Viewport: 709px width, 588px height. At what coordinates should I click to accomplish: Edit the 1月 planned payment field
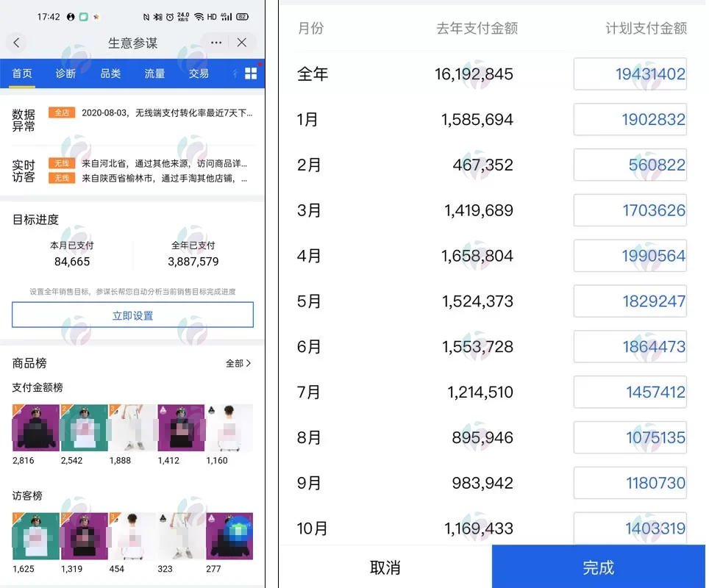pyautogui.click(x=630, y=120)
